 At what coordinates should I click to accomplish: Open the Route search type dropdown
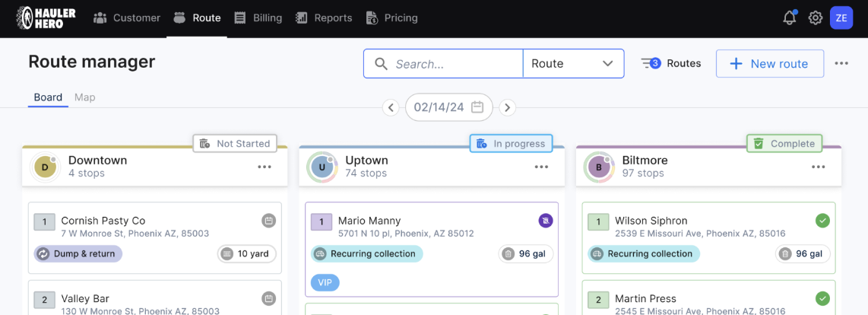click(x=574, y=63)
